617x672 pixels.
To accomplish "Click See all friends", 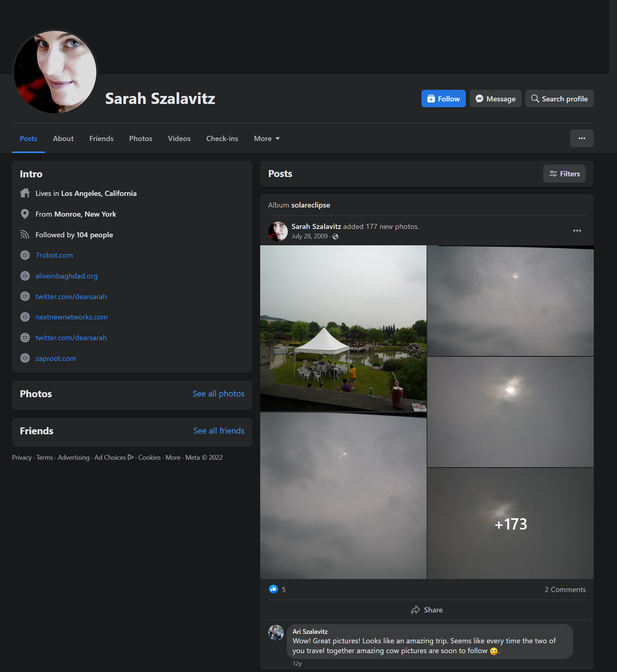I will pos(219,431).
